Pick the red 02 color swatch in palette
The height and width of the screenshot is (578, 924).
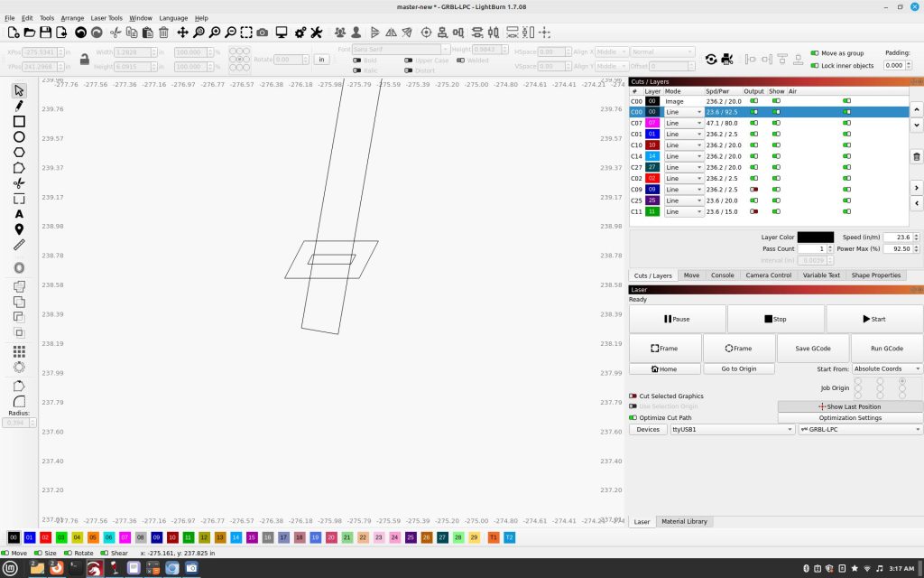pos(45,537)
